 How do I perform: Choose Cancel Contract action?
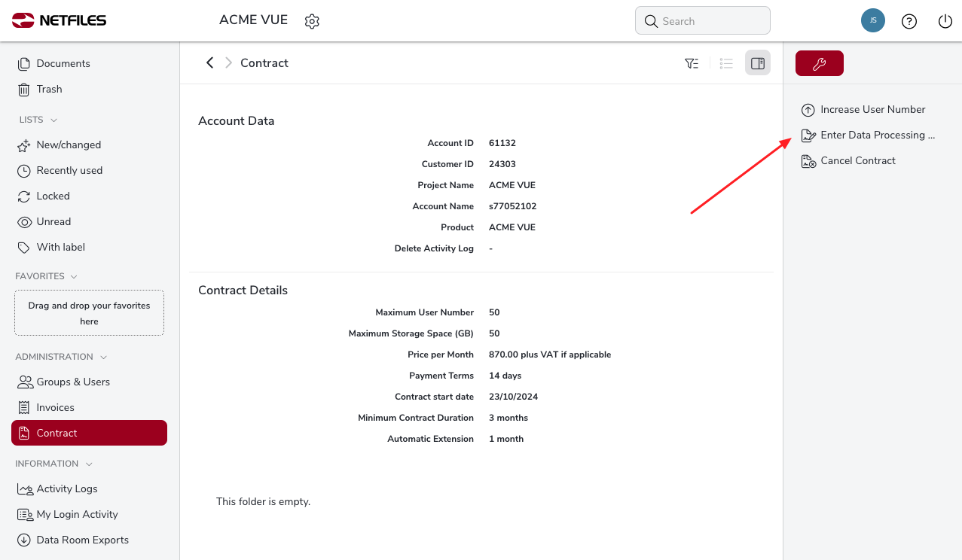(x=857, y=160)
